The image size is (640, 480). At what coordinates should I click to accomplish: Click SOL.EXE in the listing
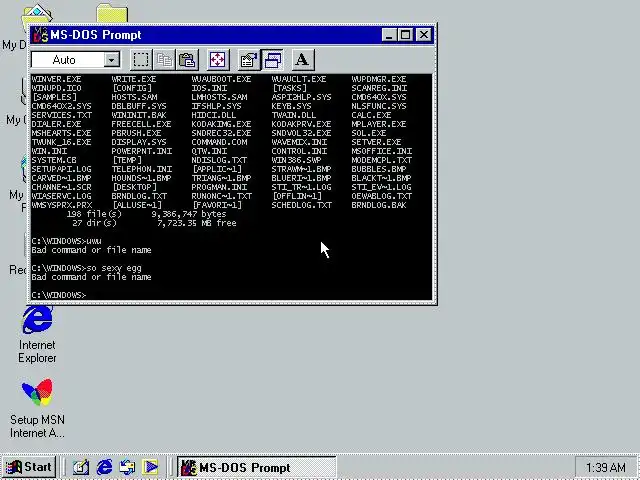pos(369,133)
